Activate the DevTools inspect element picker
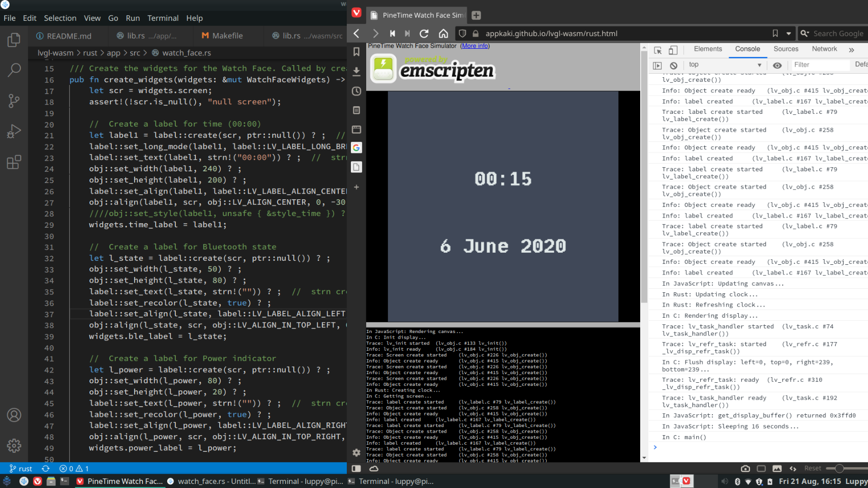868x488 pixels. pyautogui.click(x=657, y=50)
